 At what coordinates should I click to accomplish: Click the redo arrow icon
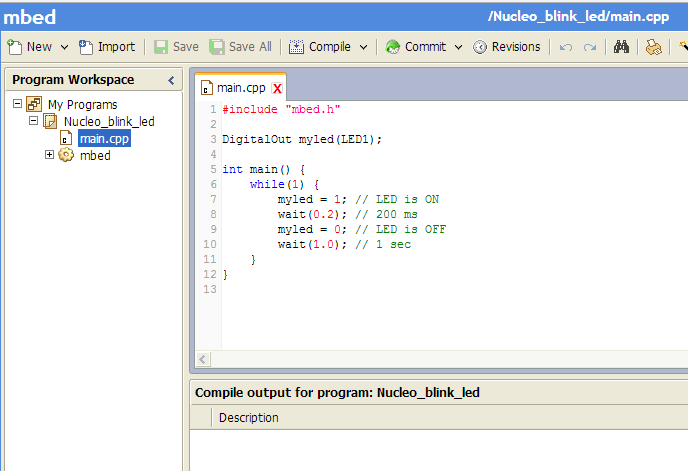pos(590,47)
